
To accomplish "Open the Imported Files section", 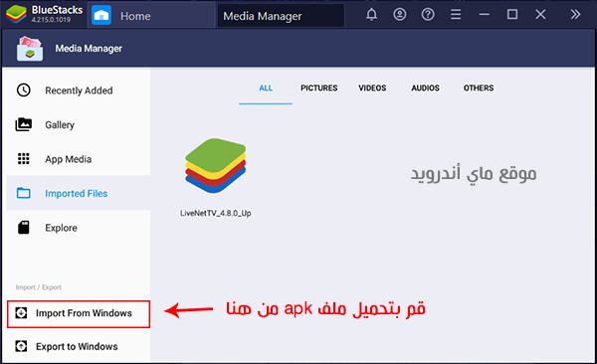I will [78, 193].
